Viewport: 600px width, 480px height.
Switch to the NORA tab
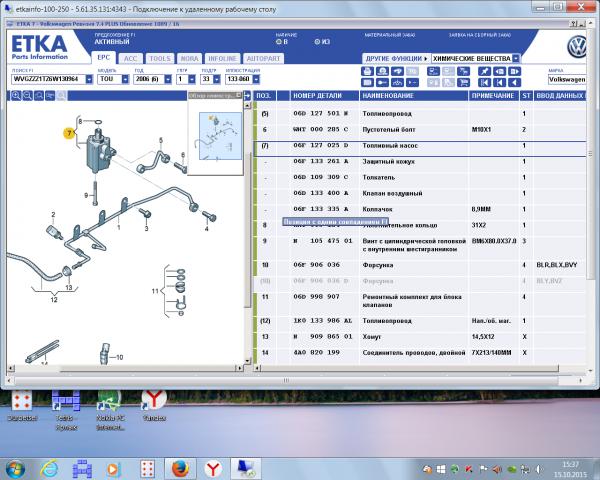click(x=189, y=59)
